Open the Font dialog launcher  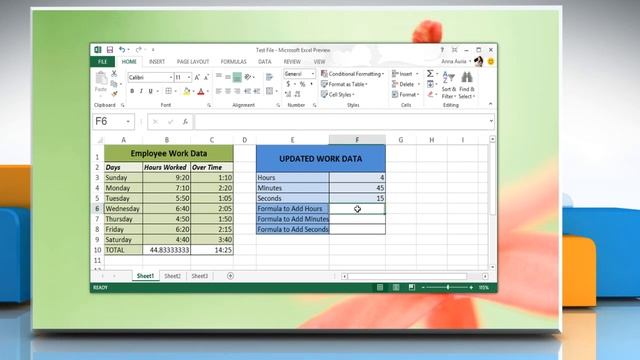209,105
